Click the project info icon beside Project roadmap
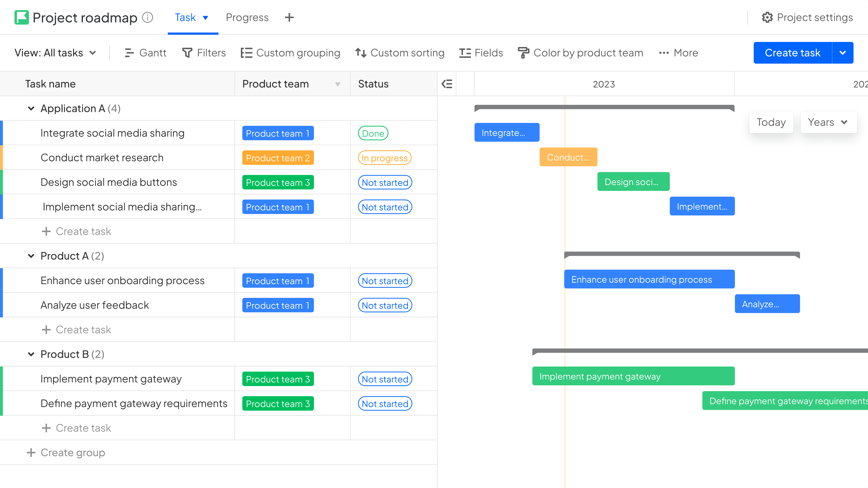Screen dimensions: 868x488 tap(148, 18)
